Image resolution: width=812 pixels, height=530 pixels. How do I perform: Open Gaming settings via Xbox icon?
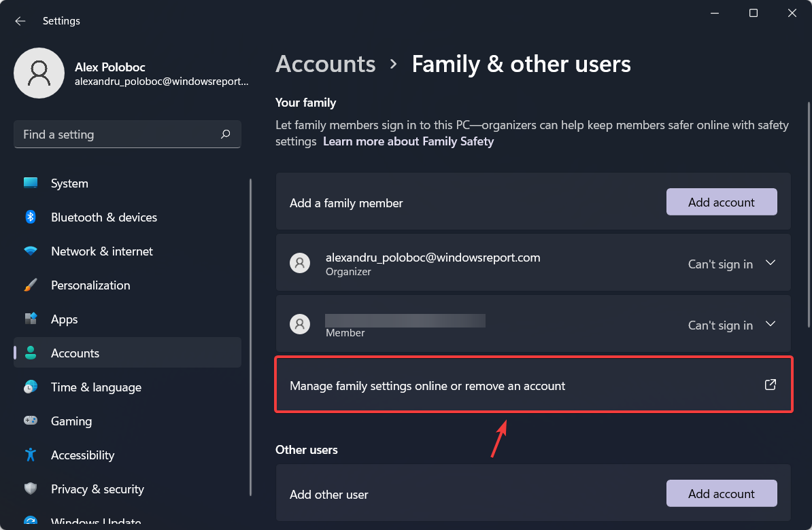pyautogui.click(x=30, y=421)
